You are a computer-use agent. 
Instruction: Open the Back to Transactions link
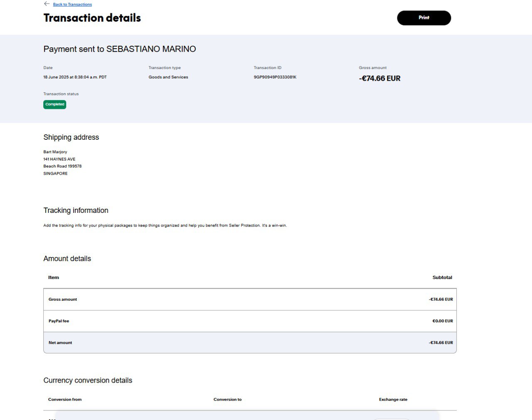[x=72, y=5]
